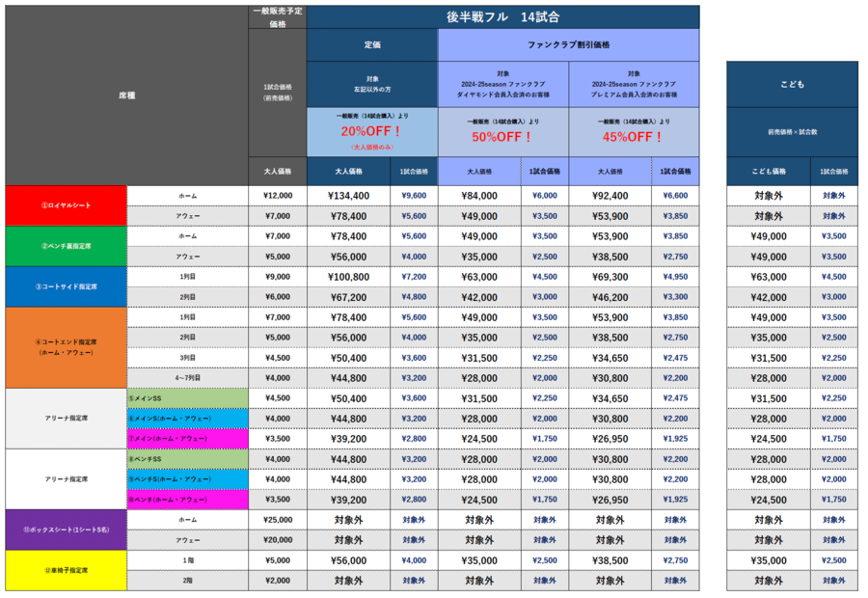Select the green ⑤メインSS arena seat cell
This screenshot has width=868, height=598.
tap(187, 397)
